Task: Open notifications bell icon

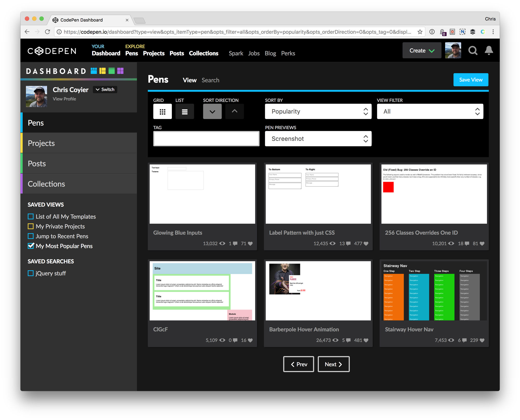Action: tap(489, 50)
